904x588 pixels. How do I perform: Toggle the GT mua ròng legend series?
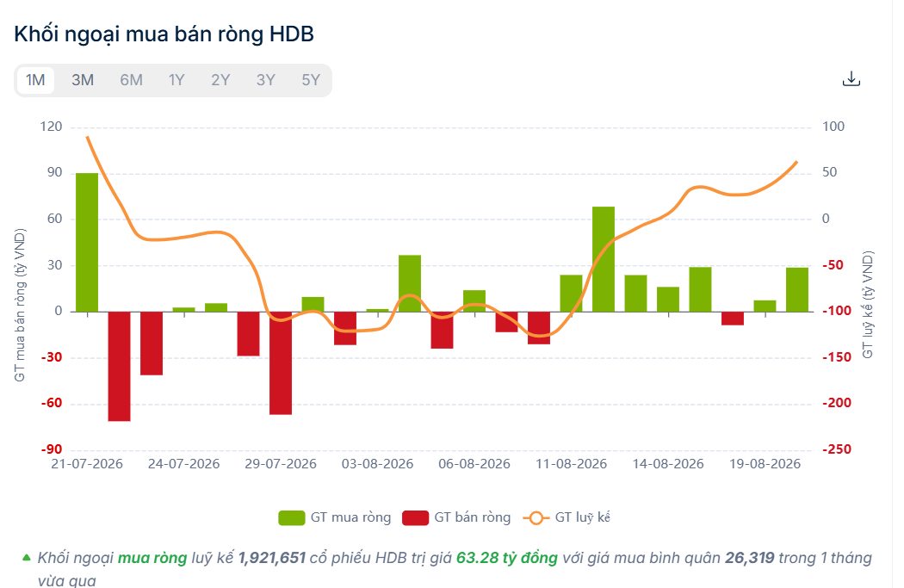point(334,517)
